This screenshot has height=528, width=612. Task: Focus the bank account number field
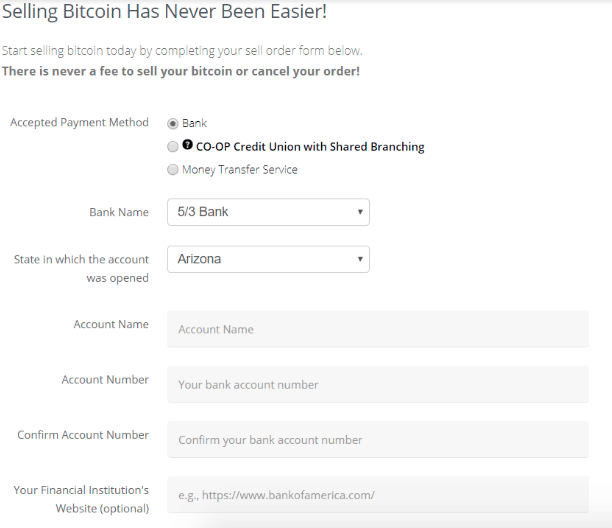coord(377,384)
